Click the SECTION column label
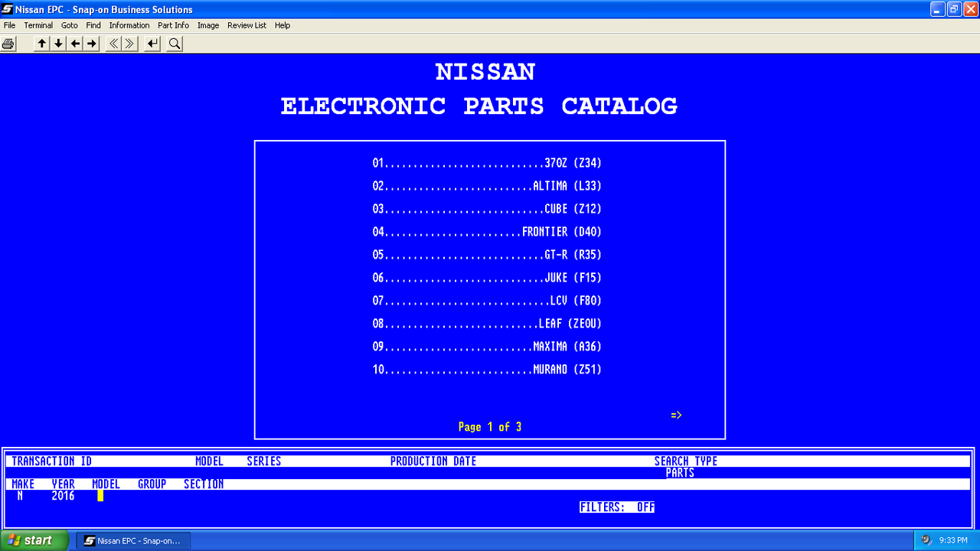The image size is (980, 551). tap(204, 484)
